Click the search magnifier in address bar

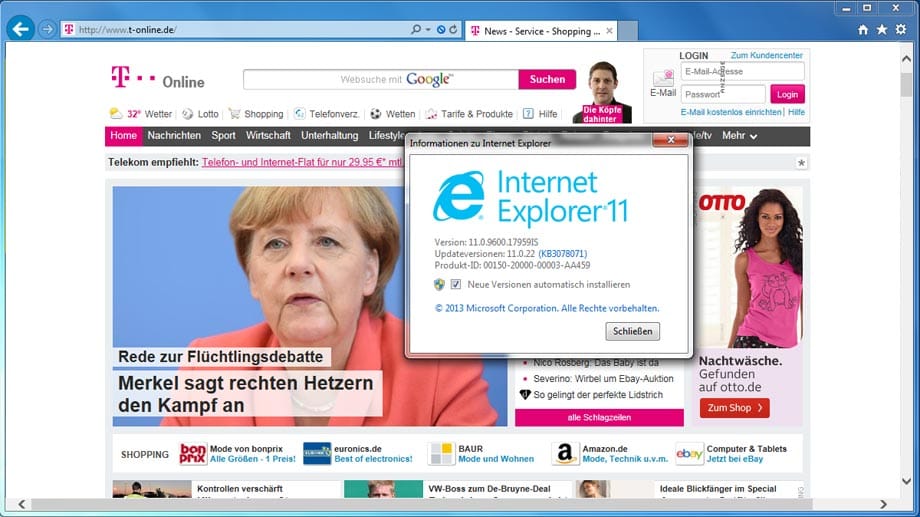coord(416,29)
